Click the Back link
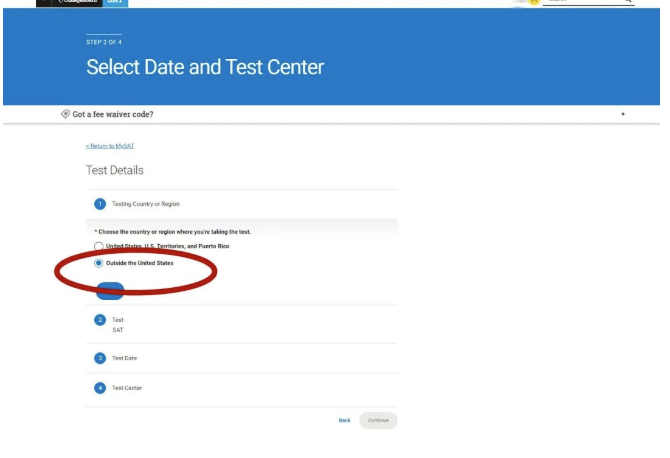 344,420
